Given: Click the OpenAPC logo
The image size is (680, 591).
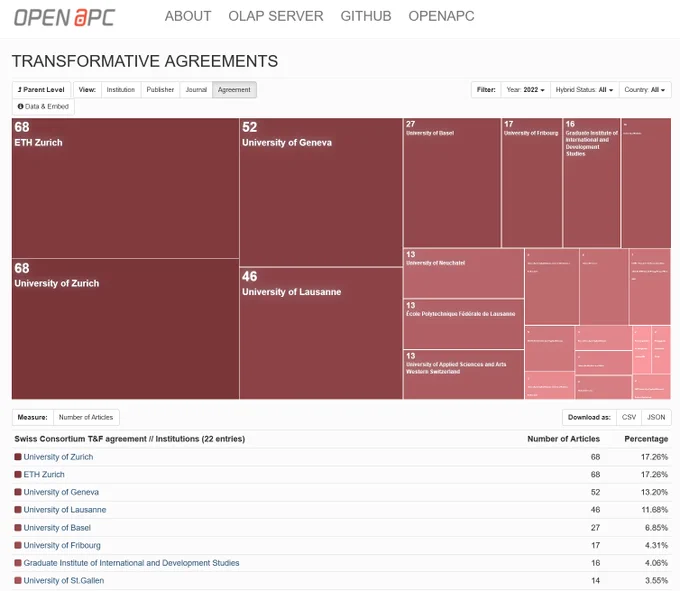Looking at the screenshot, I should tap(64, 17).
